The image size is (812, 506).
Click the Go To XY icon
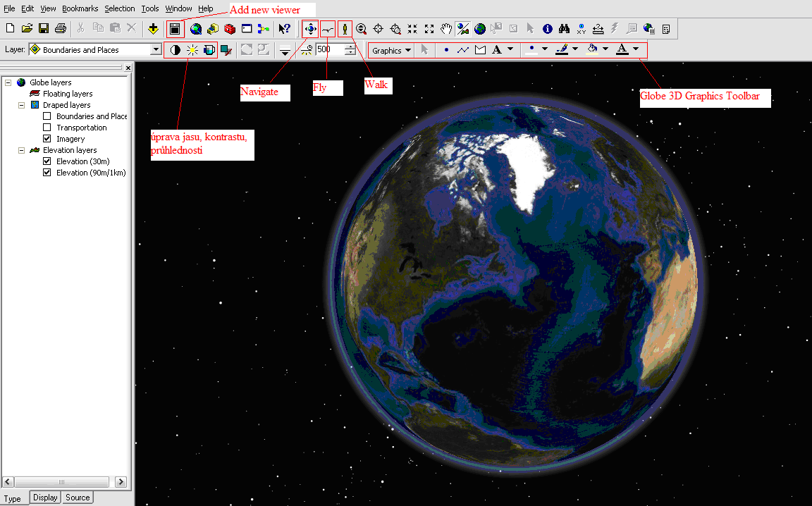pyautogui.click(x=581, y=29)
